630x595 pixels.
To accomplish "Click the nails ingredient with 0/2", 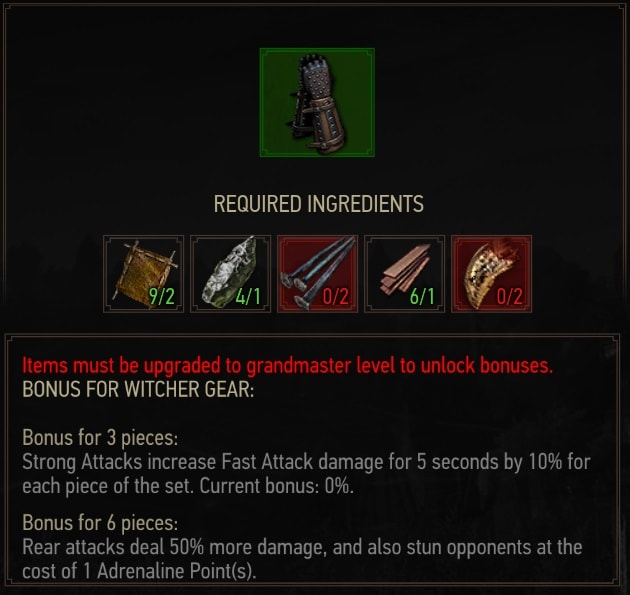I will coord(317,274).
